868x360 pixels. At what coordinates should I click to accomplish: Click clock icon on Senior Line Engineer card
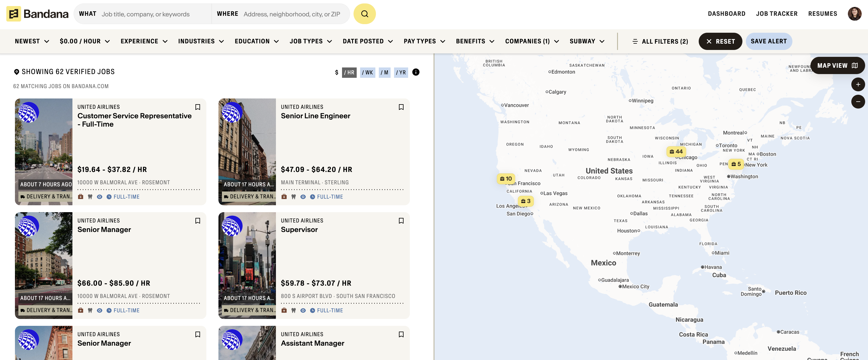(312, 197)
